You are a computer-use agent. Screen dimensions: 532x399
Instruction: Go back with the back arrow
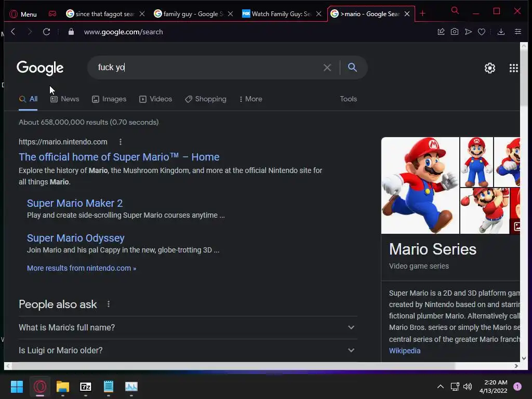click(x=13, y=32)
